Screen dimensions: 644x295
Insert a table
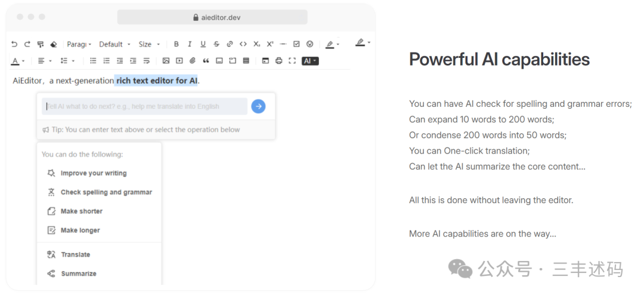pyautogui.click(x=246, y=61)
